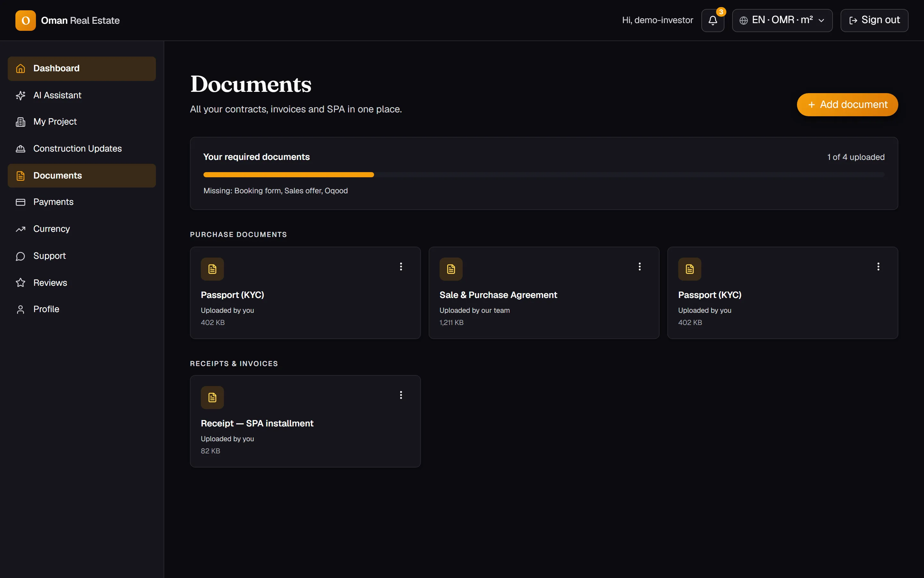Open the Sale & Purchase Agreement card title
The image size is (924, 578).
point(498,295)
